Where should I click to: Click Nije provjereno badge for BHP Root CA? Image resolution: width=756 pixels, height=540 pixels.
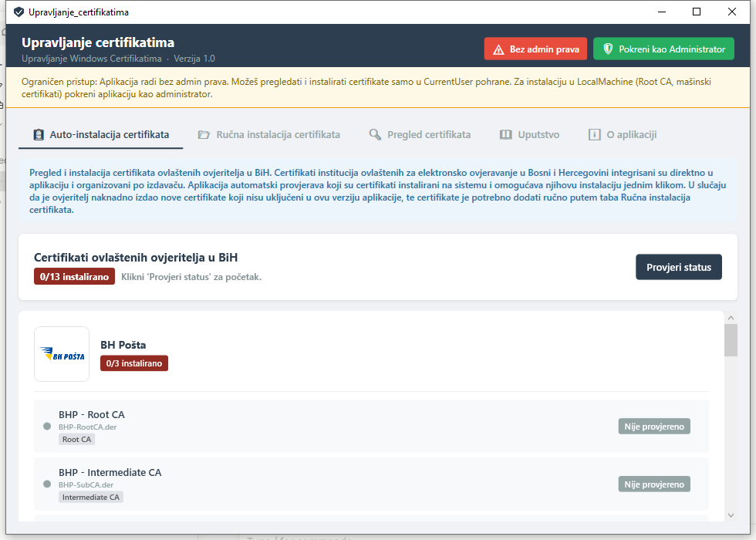(x=654, y=426)
